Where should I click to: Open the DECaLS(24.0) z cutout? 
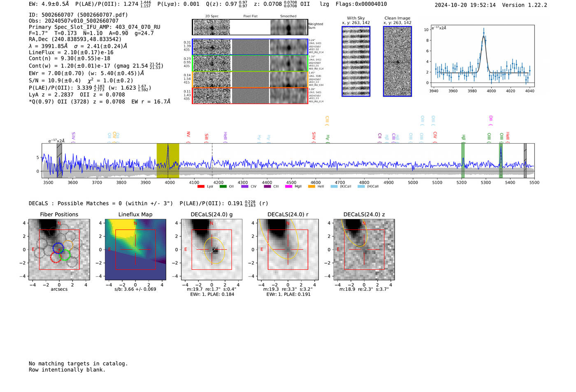pyautogui.click(x=364, y=250)
